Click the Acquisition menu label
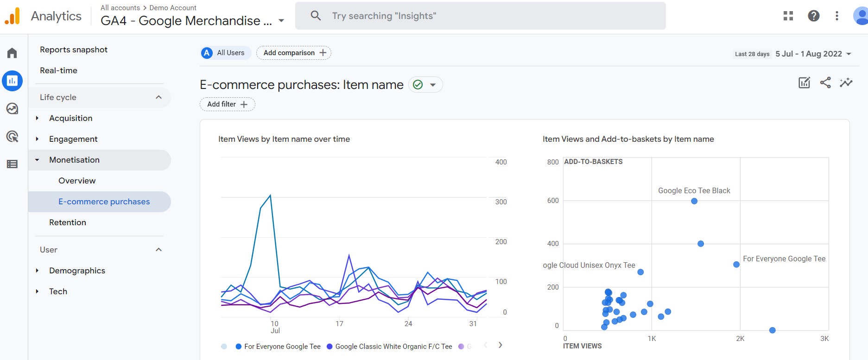Image resolution: width=868 pixels, height=360 pixels. (x=71, y=118)
